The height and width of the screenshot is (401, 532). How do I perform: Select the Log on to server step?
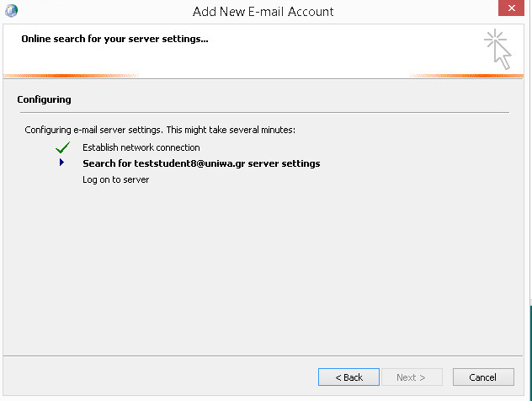pos(115,179)
